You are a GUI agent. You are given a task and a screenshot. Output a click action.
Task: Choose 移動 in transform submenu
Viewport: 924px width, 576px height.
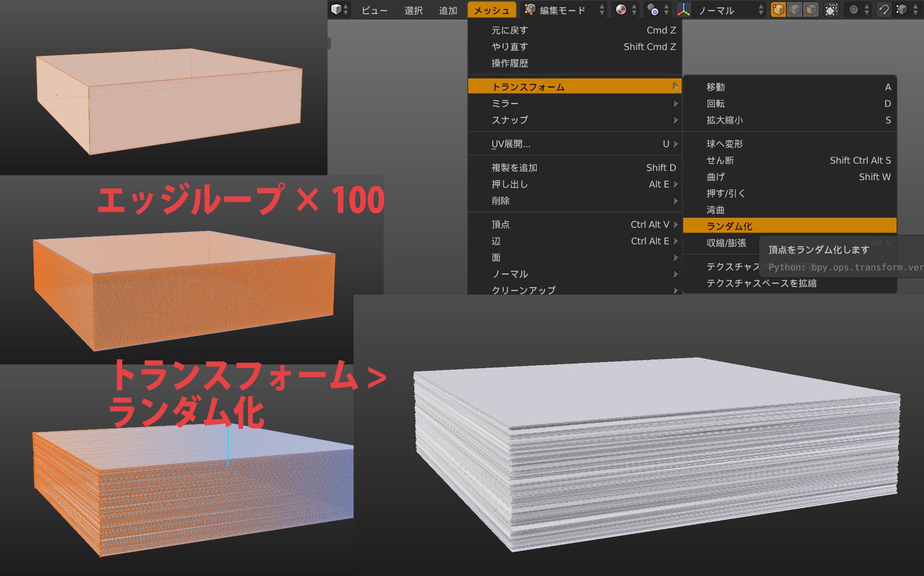point(790,87)
